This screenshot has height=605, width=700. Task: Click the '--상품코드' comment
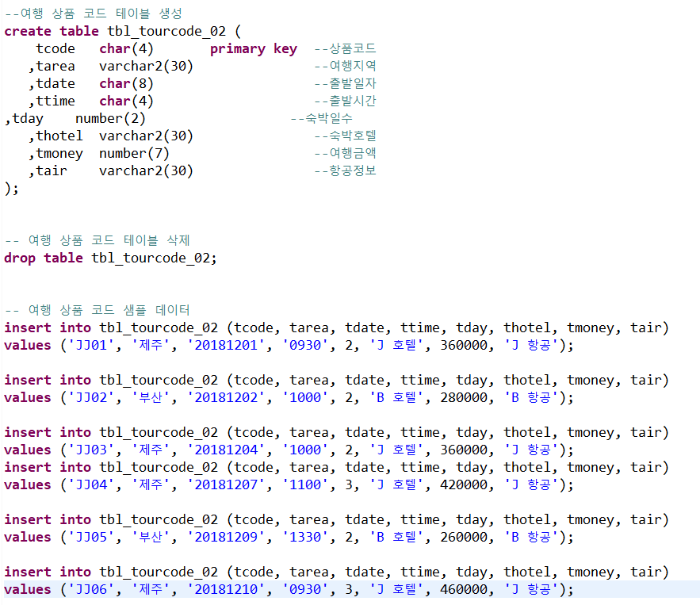click(345, 48)
